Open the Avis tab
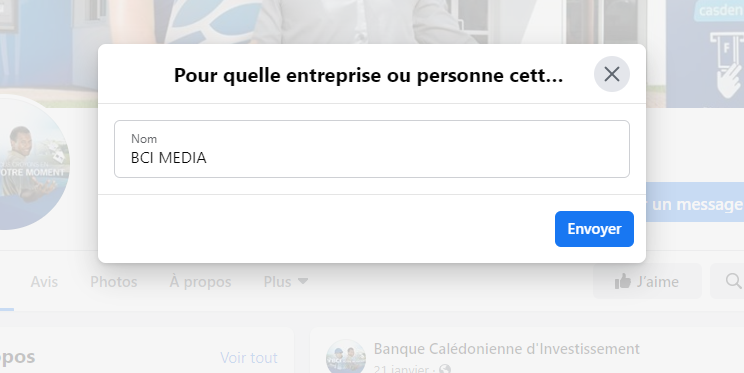The height and width of the screenshot is (373, 744). [44, 282]
